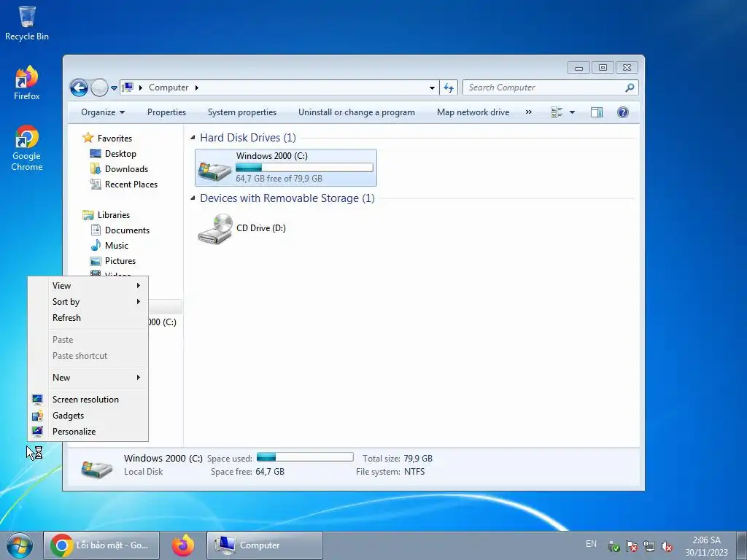This screenshot has height=560, width=747.
Task: Collapse Devices with Removable Storage group
Action: coord(193,198)
